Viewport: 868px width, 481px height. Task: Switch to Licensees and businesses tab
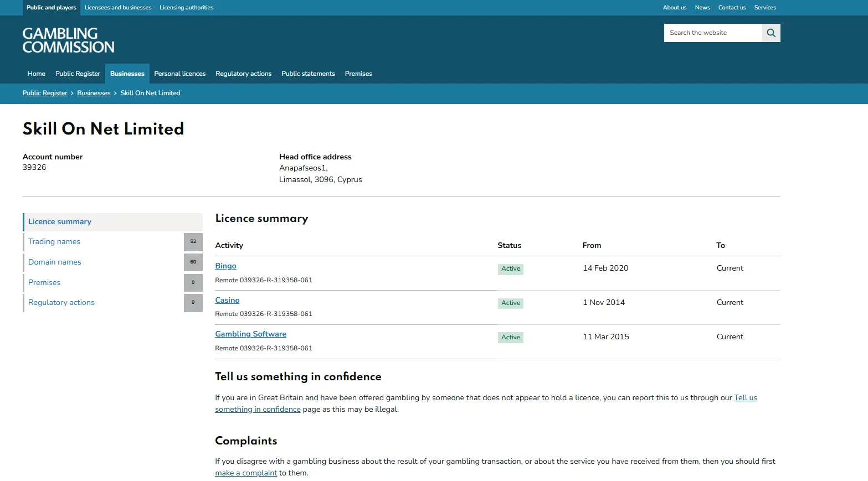(x=118, y=8)
